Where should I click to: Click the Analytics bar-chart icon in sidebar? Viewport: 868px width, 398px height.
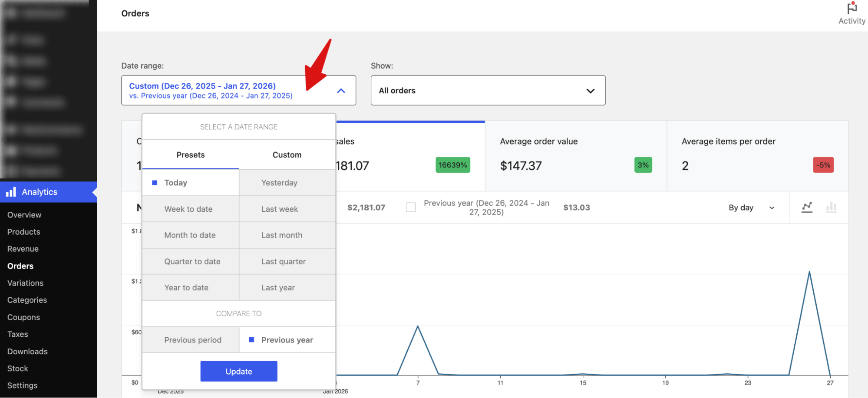[x=12, y=191]
